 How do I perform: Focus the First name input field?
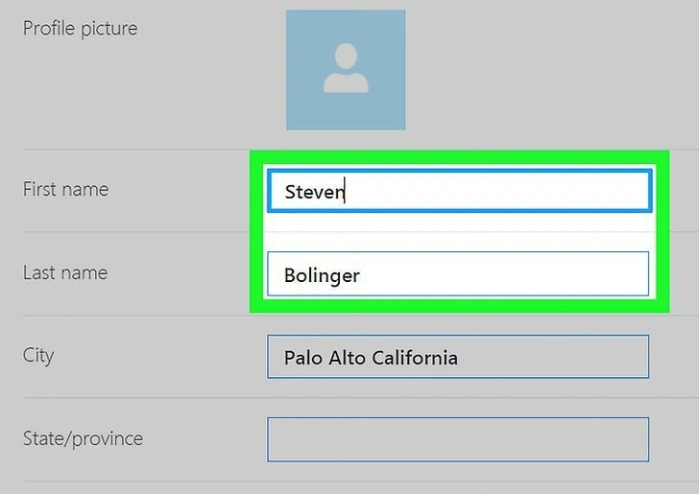tap(460, 191)
